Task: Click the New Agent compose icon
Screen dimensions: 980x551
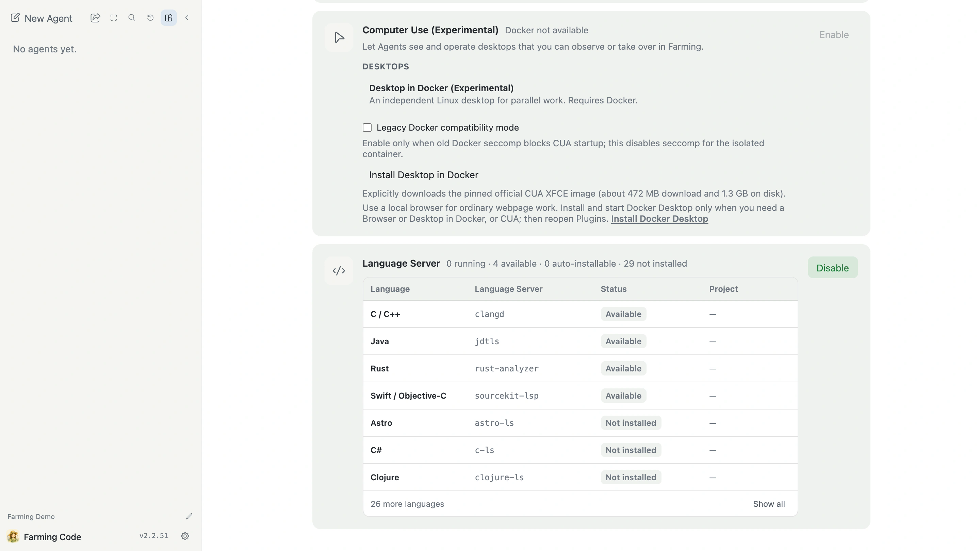Action: pyautogui.click(x=15, y=18)
